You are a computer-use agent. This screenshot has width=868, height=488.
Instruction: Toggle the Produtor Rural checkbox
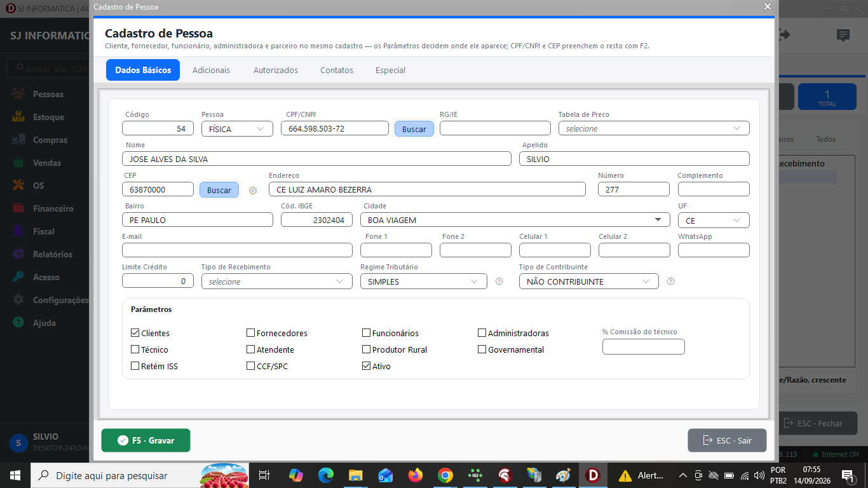point(366,349)
